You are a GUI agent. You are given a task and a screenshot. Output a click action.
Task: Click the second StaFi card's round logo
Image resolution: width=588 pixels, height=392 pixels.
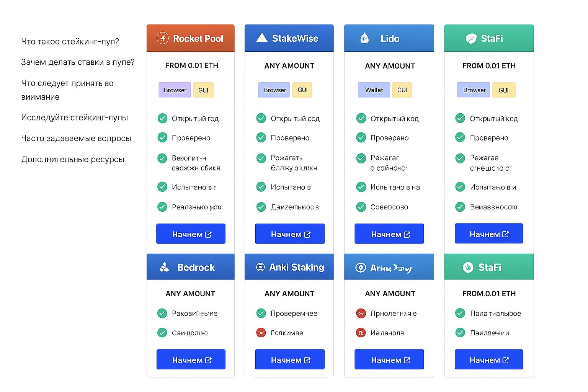point(469,267)
